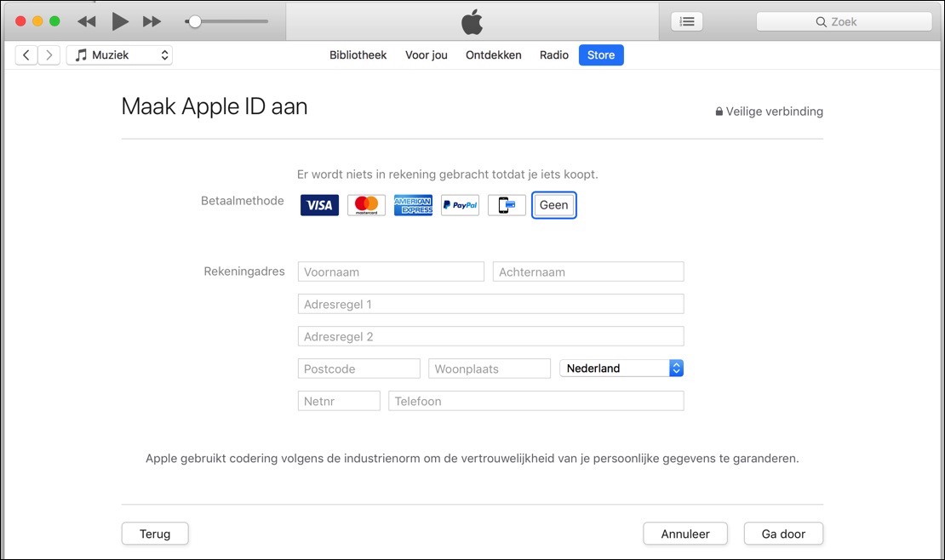Click the Zoek search field
945x560 pixels.
pos(844,21)
